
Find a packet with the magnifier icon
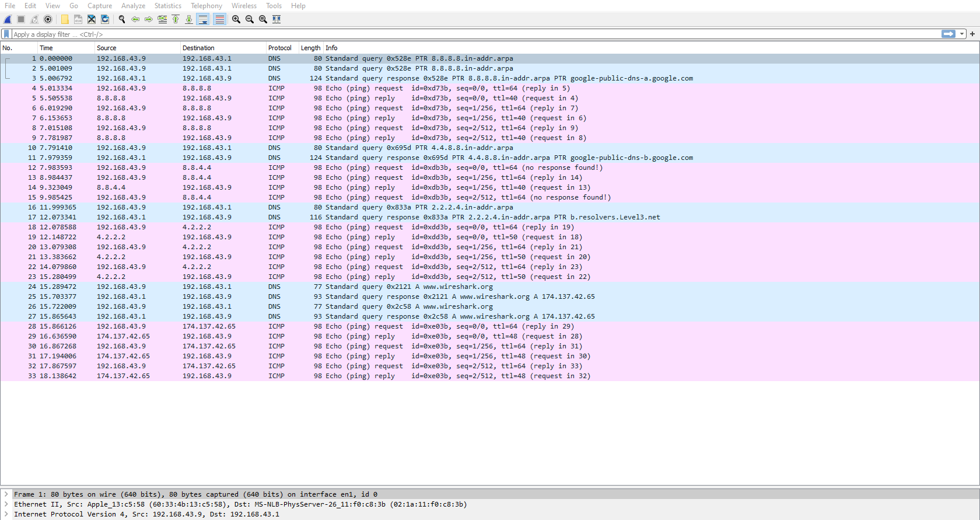point(122,19)
